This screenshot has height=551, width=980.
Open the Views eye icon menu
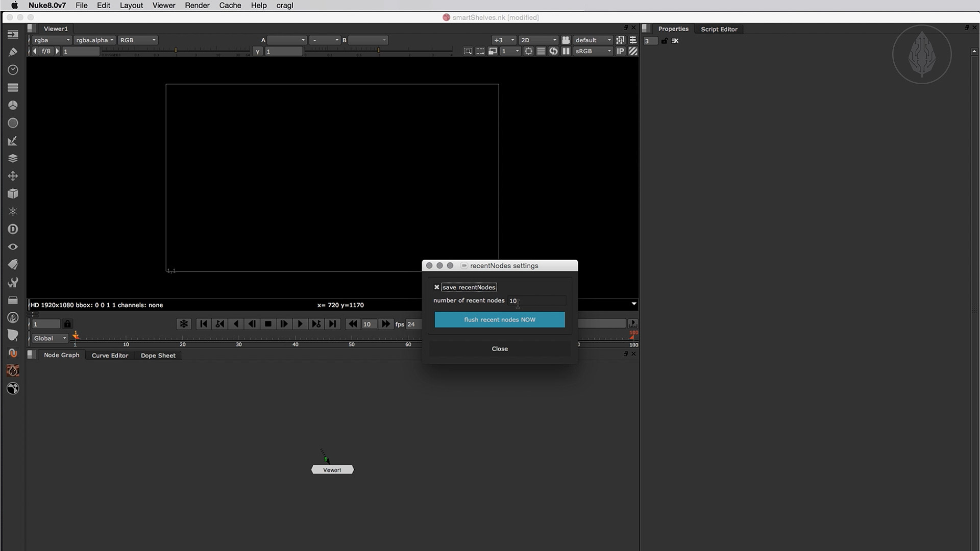[x=13, y=247]
